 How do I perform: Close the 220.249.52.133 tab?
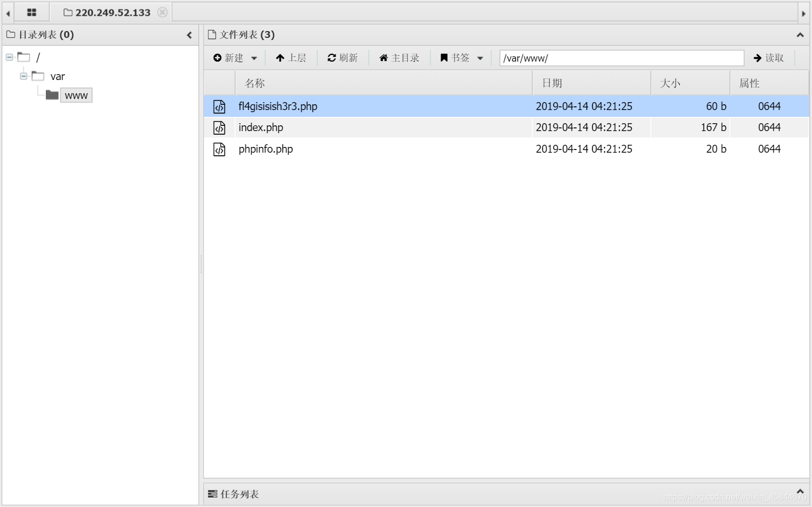tap(163, 11)
